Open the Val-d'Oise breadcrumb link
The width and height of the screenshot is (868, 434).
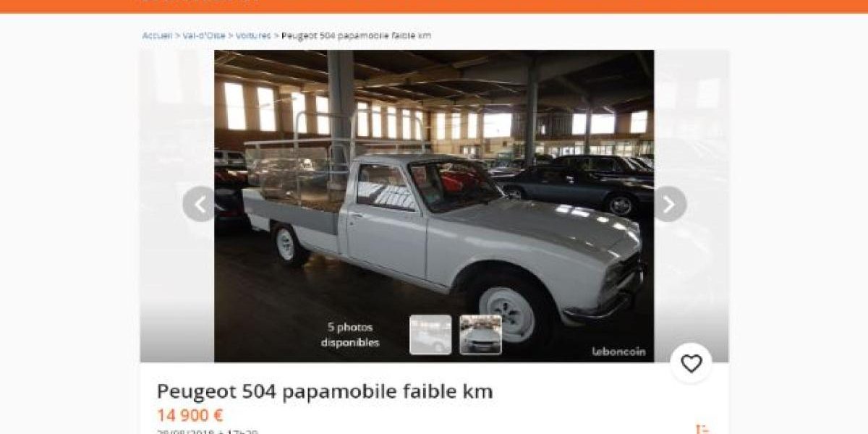[x=204, y=35]
